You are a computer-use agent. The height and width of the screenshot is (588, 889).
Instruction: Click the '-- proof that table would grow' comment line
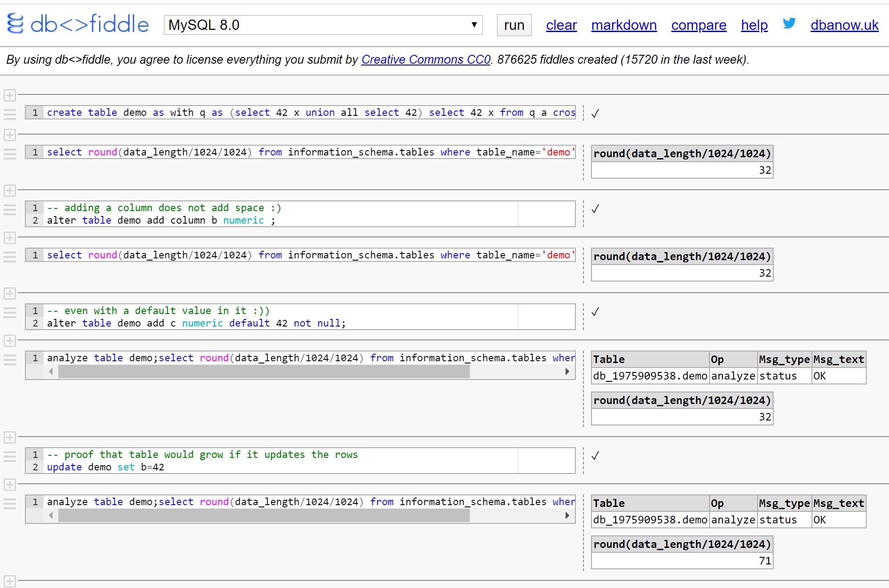point(202,455)
